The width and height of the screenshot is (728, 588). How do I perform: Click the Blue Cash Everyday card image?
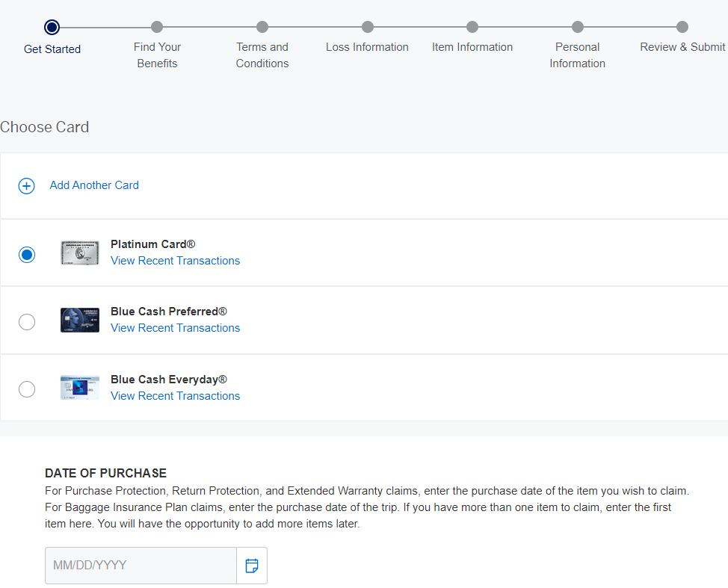[x=80, y=388]
